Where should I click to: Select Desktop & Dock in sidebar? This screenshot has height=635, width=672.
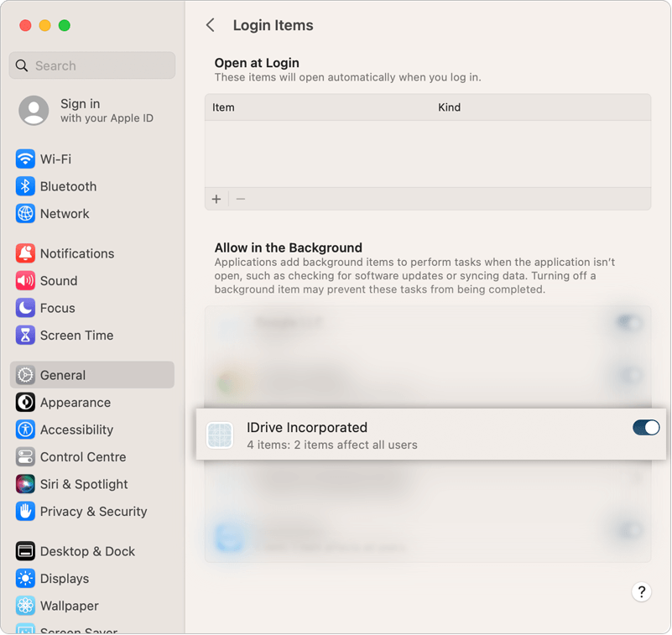pos(92,551)
